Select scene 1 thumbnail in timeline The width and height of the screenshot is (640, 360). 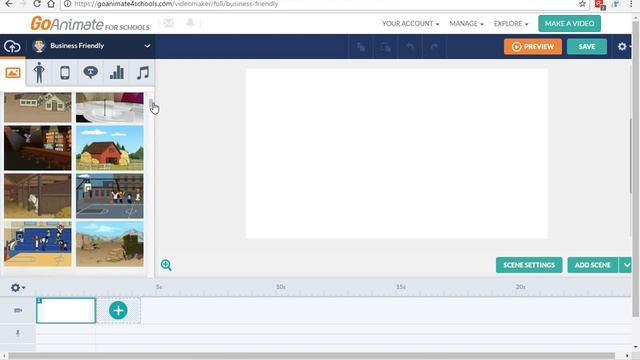66,311
